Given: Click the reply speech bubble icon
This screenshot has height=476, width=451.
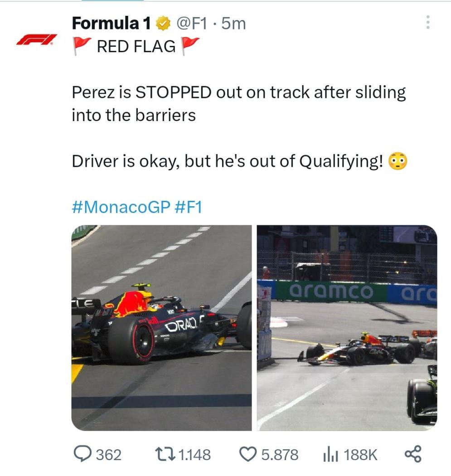Looking at the screenshot, I should coord(82,454).
